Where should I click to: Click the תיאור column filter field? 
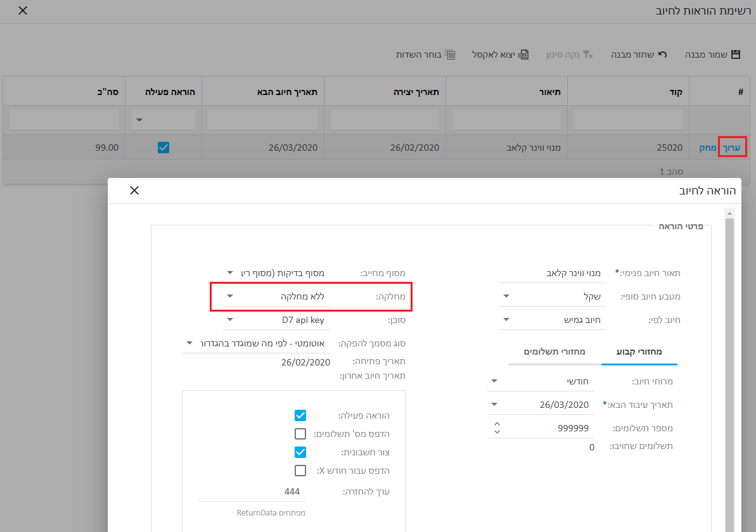coord(506,120)
